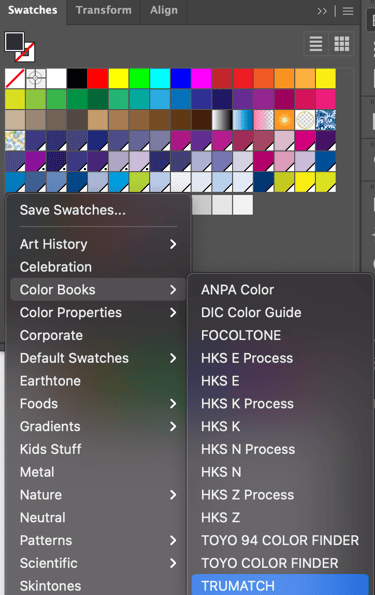Collapse panels with the double-arrow icon

(322, 11)
